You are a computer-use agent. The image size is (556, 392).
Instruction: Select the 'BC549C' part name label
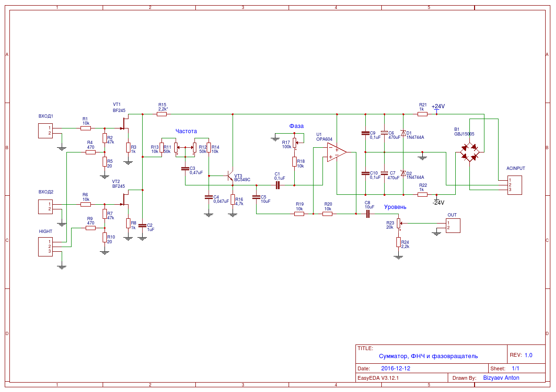coord(242,180)
